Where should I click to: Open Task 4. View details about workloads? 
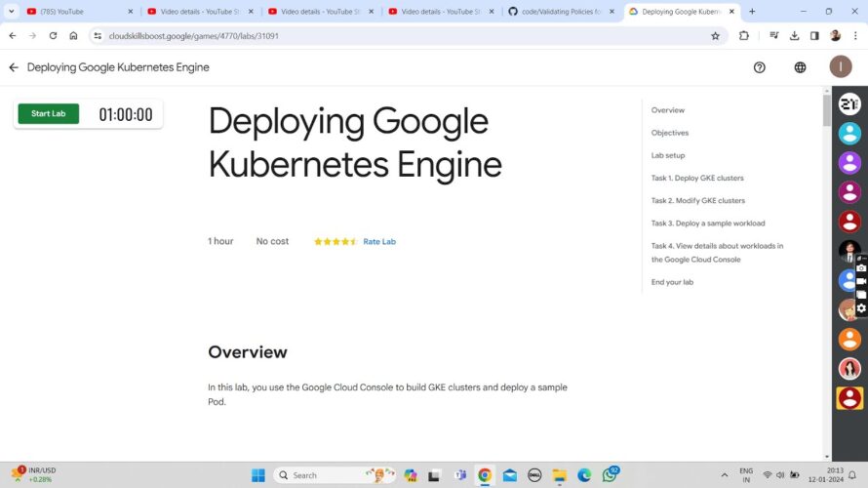point(717,253)
